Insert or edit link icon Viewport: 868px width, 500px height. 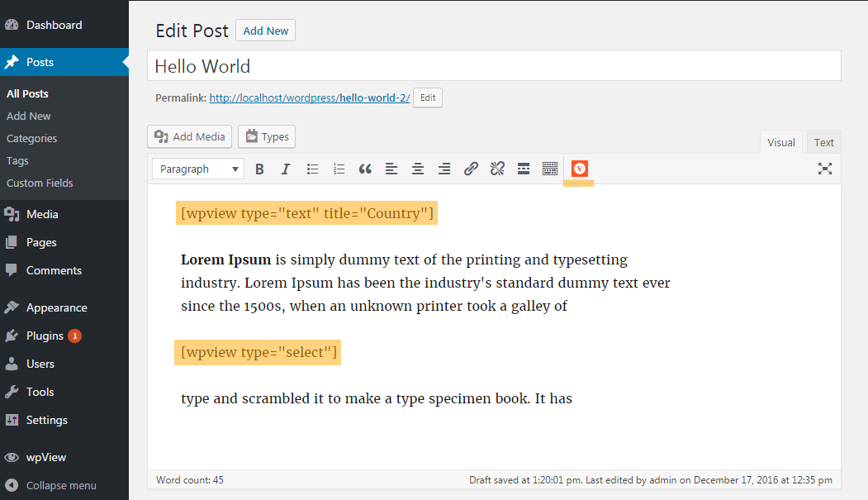pyautogui.click(x=471, y=169)
